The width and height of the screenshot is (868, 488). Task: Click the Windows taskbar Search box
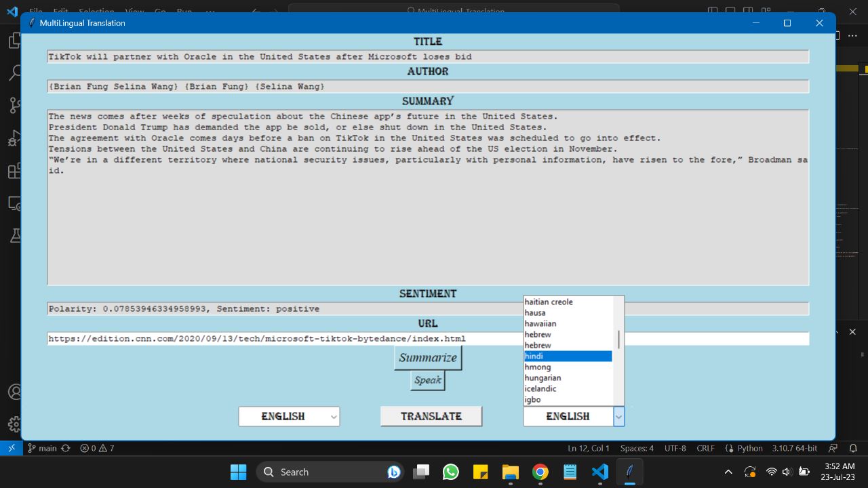point(330,472)
